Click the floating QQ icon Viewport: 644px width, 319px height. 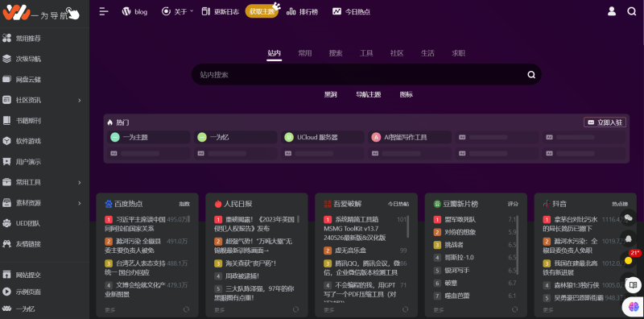click(x=628, y=238)
